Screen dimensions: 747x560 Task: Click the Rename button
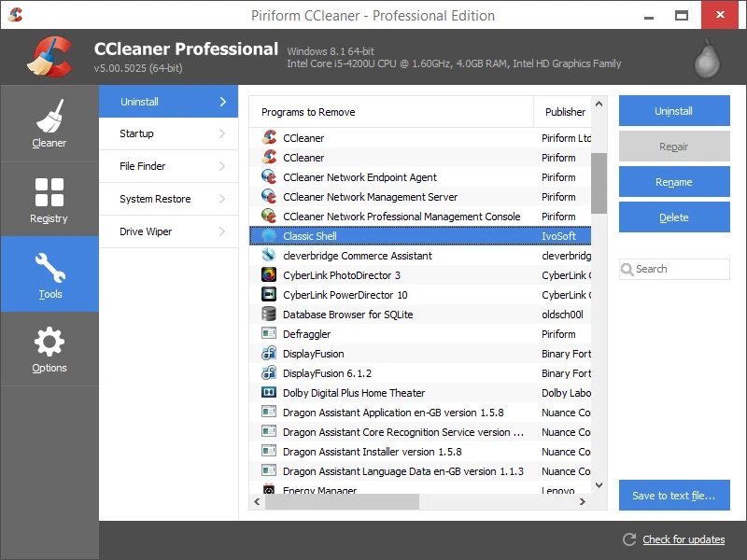click(673, 181)
